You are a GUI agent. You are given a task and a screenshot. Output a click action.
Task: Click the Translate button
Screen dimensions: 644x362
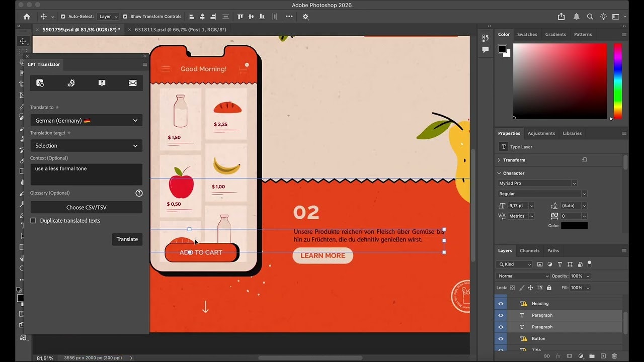click(x=127, y=239)
